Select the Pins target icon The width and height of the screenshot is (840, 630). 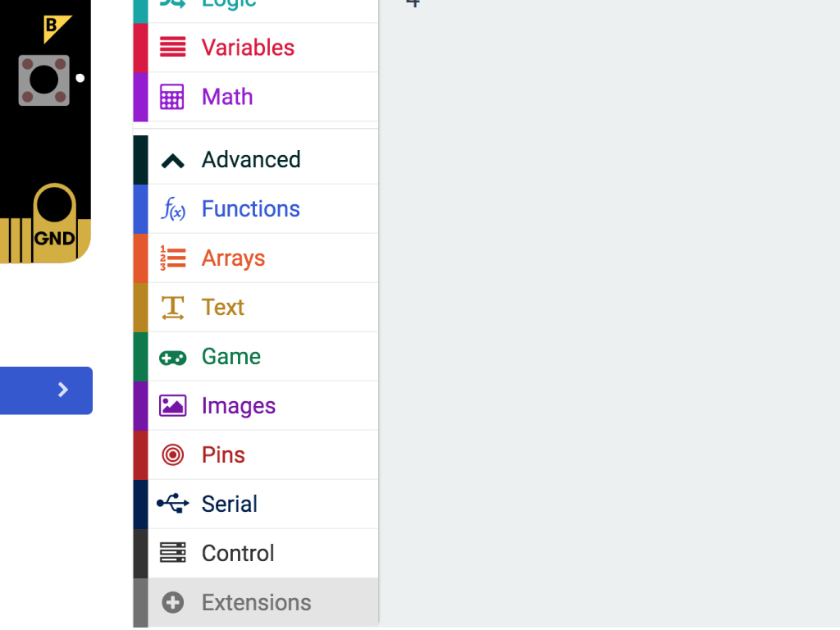(x=172, y=454)
